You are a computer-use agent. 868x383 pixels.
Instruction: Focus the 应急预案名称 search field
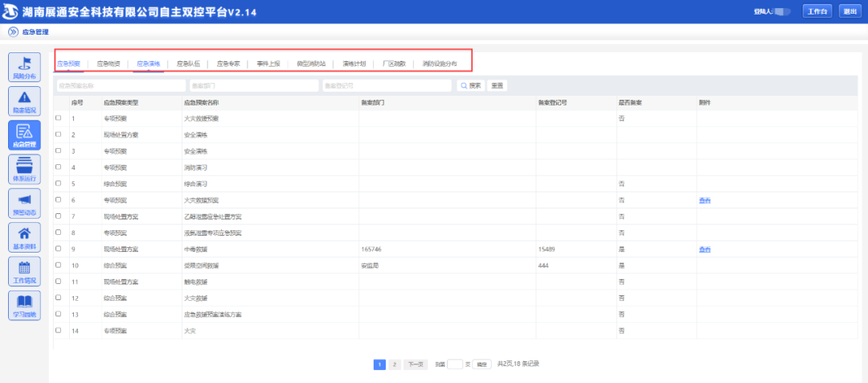(120, 86)
